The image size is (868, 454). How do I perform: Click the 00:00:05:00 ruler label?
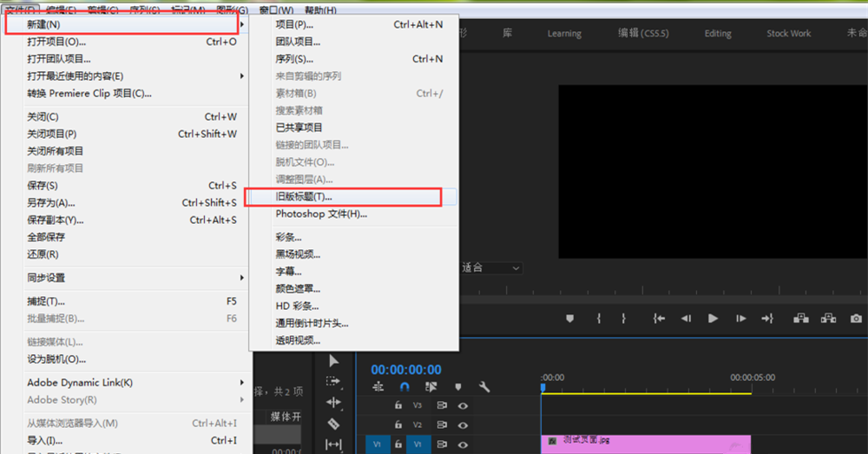[x=753, y=378]
